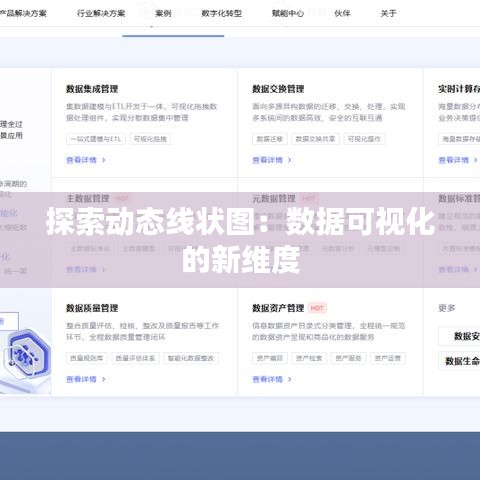Click the 更多 heading

pos(447,308)
